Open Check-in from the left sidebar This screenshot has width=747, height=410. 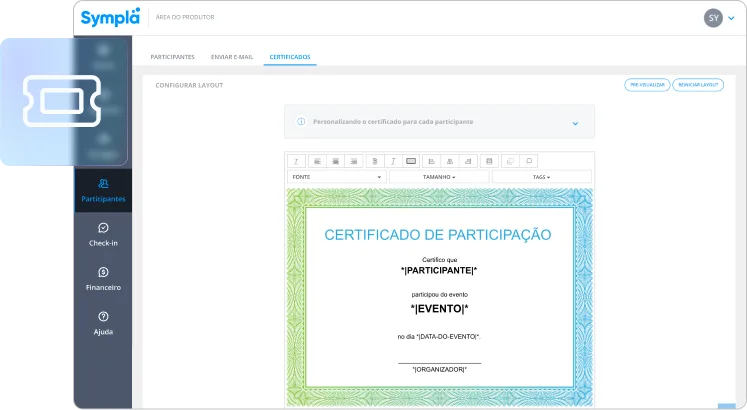point(103,234)
